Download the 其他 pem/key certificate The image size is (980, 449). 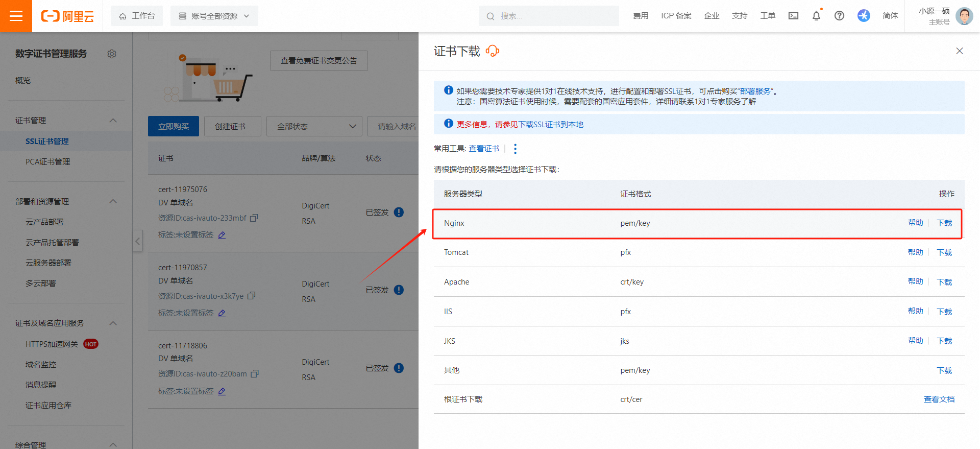[x=944, y=370]
